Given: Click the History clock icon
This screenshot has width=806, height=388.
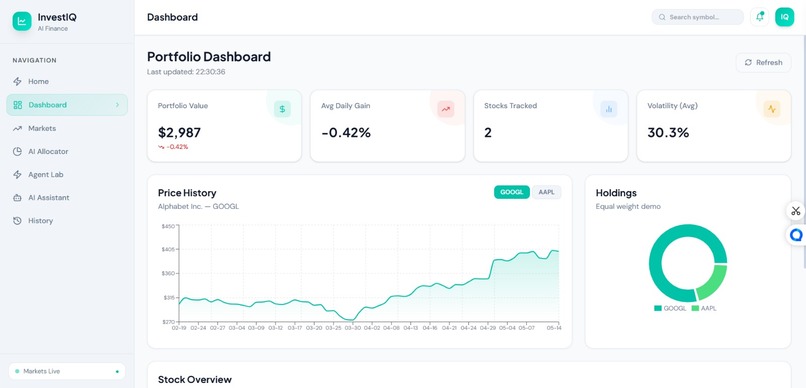Looking at the screenshot, I should pyautogui.click(x=17, y=221).
